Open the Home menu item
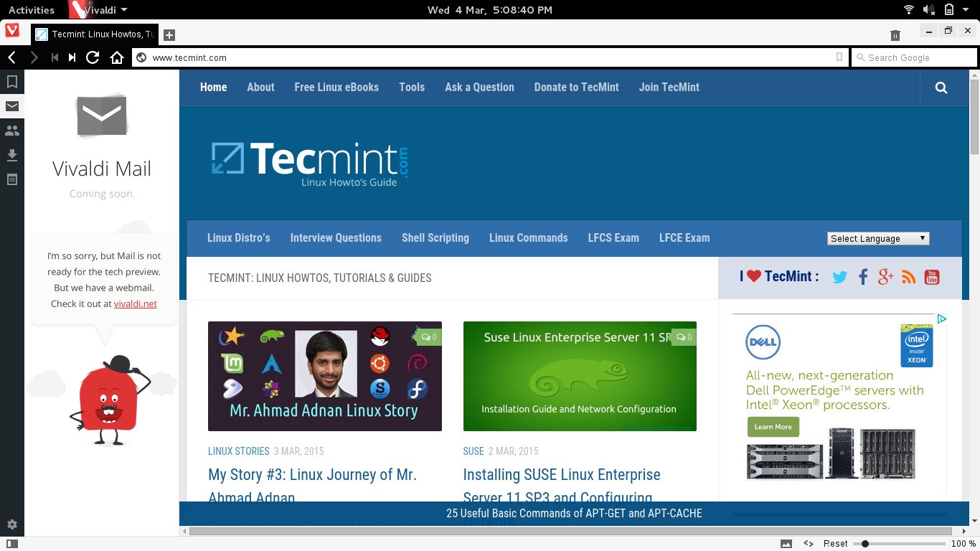Viewport: 980px width, 551px height. [x=213, y=87]
